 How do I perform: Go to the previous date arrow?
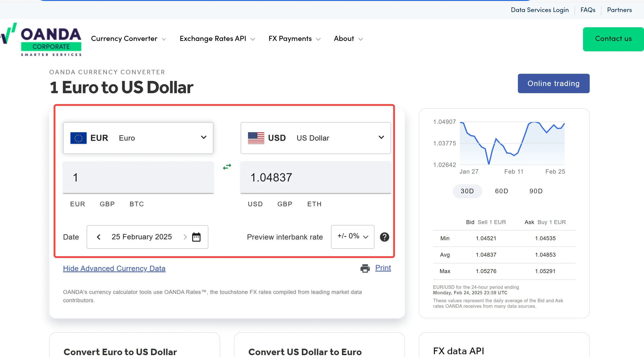coord(98,237)
